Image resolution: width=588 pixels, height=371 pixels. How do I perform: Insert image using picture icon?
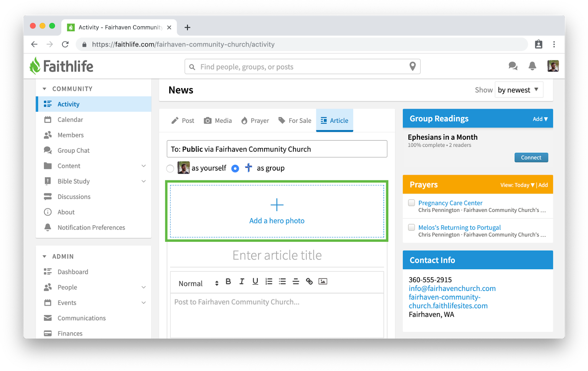pos(323,281)
